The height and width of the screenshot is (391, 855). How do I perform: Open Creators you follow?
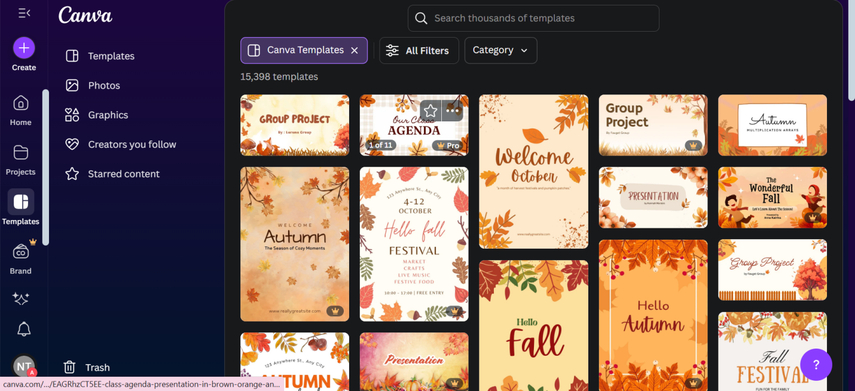132,145
